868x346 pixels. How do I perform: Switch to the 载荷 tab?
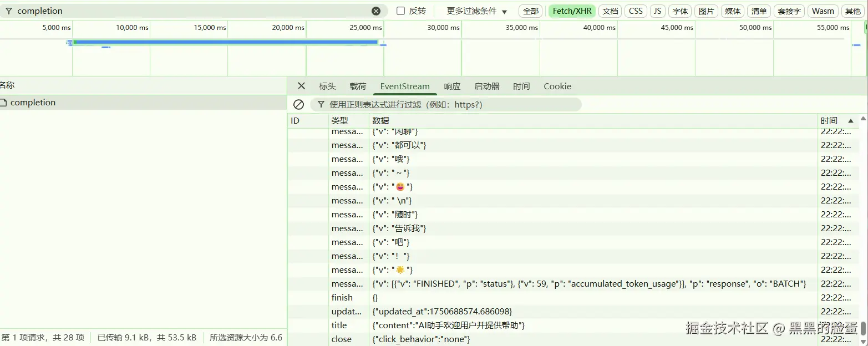358,86
